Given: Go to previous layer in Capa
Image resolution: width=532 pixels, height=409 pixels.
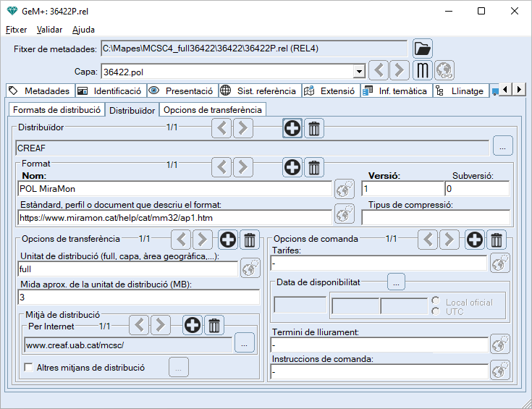Looking at the screenshot, I should point(379,70).
